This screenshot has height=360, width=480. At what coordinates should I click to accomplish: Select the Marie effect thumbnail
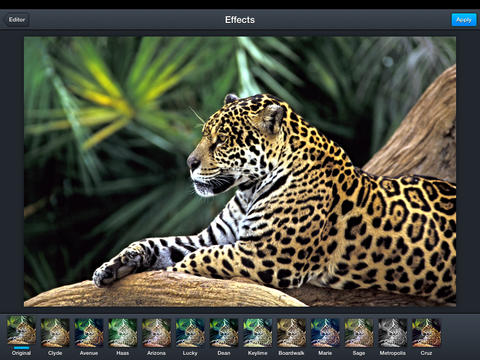(x=325, y=332)
